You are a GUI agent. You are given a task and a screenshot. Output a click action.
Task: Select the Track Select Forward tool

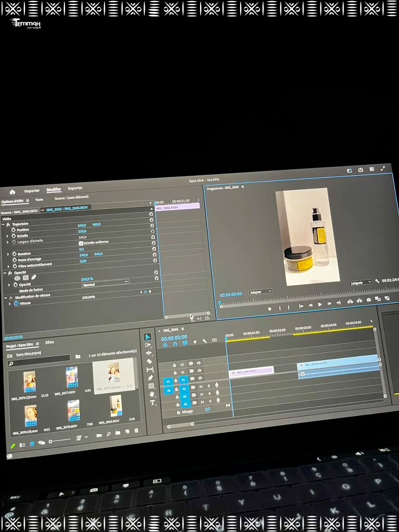(148, 345)
